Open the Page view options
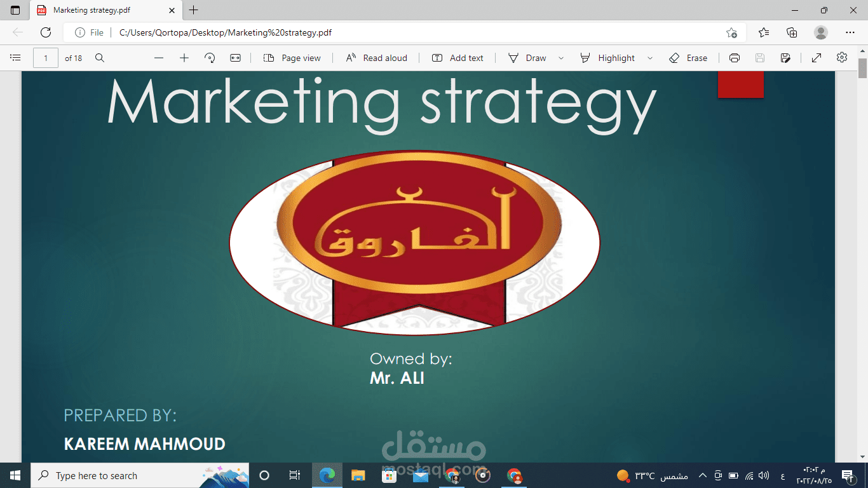Image resolution: width=868 pixels, height=488 pixels. pyautogui.click(x=292, y=58)
